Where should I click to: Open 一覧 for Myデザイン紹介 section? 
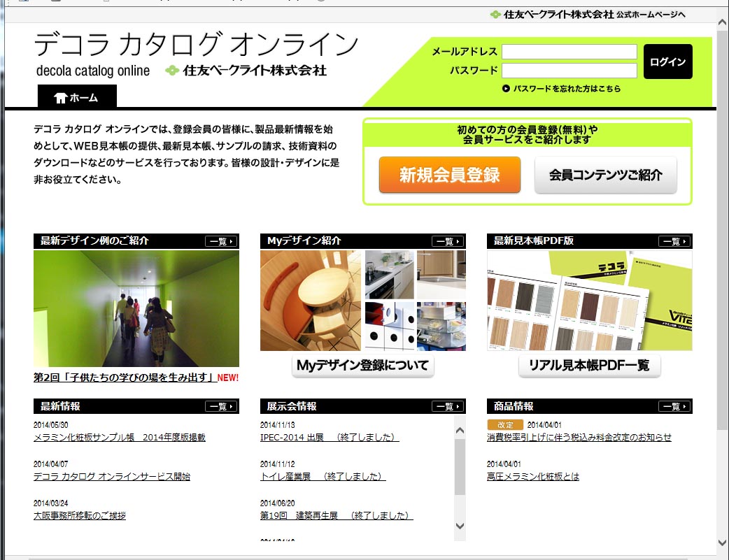point(447,241)
